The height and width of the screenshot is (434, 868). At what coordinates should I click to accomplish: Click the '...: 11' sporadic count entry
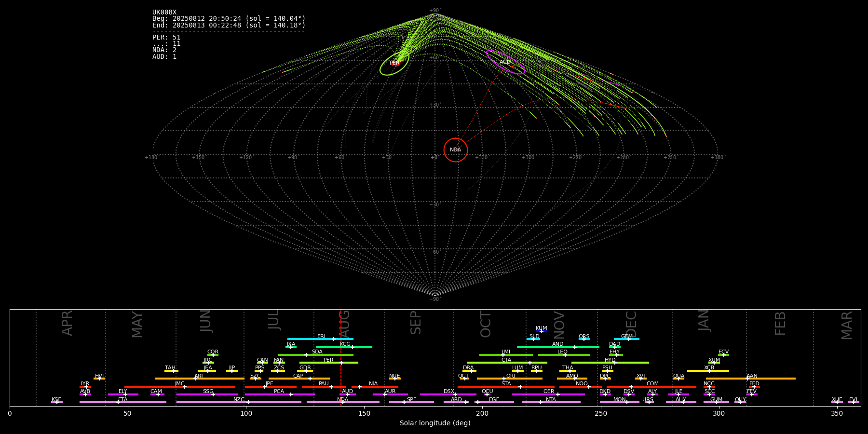pos(166,44)
